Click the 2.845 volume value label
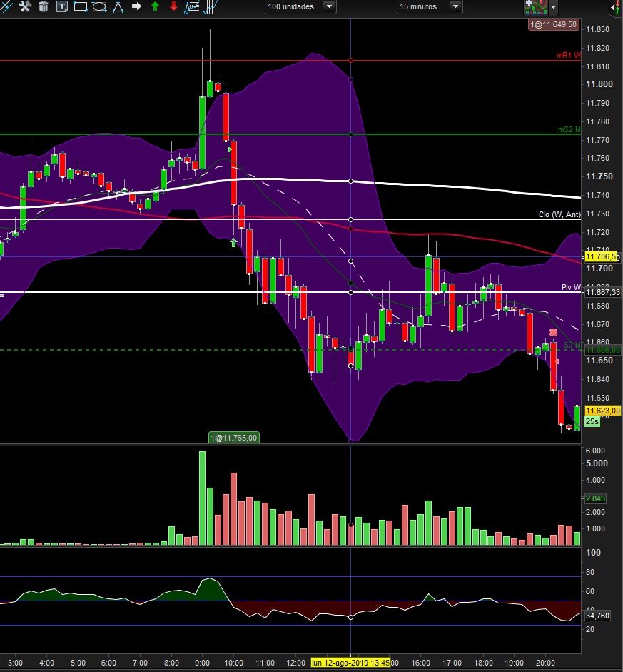Screen dimensions: 623x672 pos(595,498)
